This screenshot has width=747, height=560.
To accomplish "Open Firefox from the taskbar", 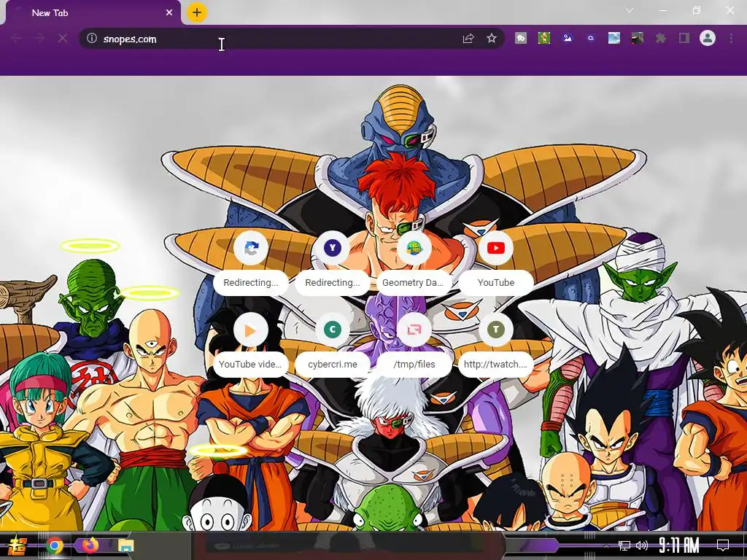I will (x=90, y=545).
